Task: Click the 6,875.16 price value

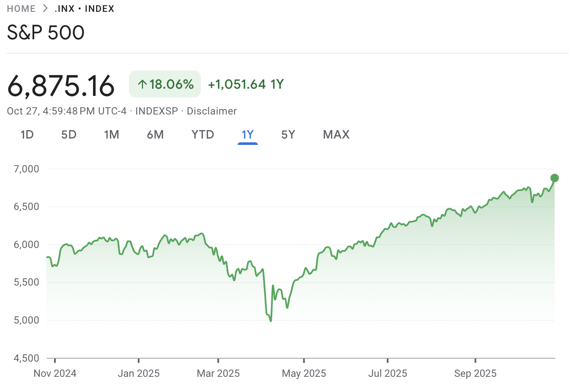Action: tap(60, 84)
